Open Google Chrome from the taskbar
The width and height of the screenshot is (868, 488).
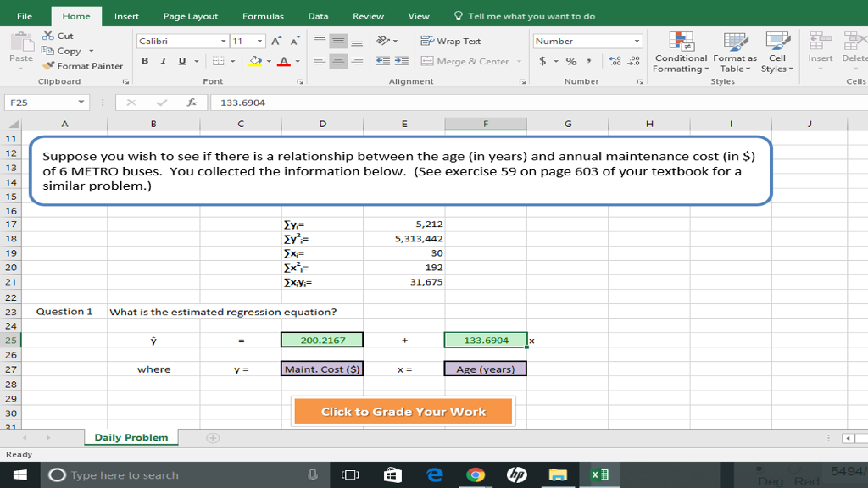[x=476, y=475]
